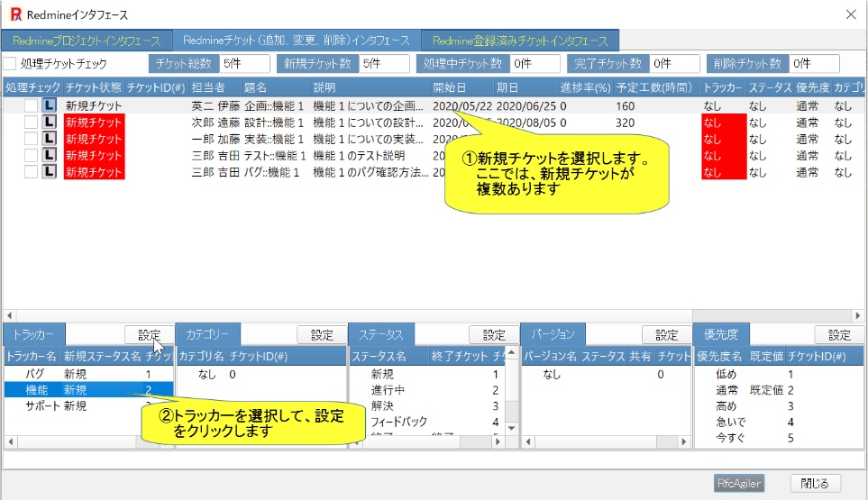Select the カテゴリー panel tab
Image resolution: width=868 pixels, height=500 pixels.
[x=207, y=334]
